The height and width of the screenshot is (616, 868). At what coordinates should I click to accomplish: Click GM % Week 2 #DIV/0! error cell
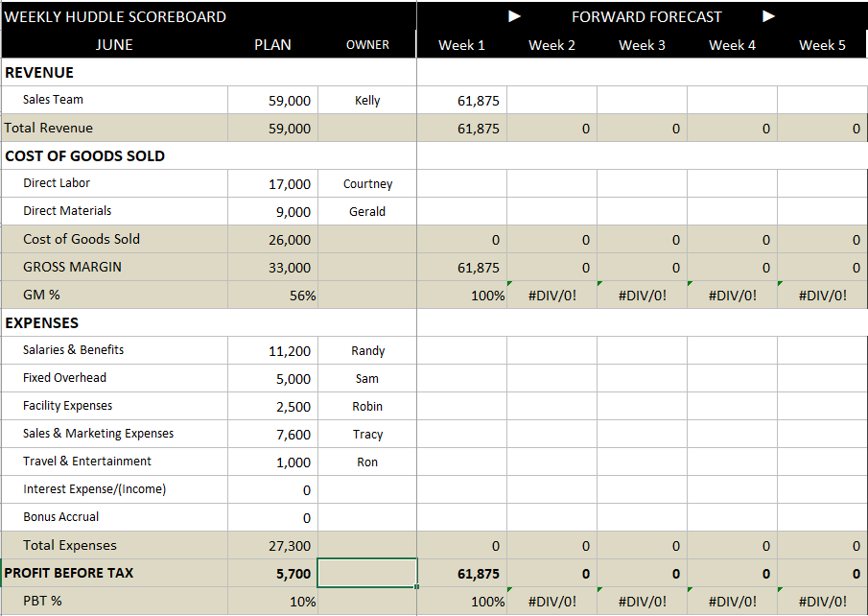click(x=551, y=296)
